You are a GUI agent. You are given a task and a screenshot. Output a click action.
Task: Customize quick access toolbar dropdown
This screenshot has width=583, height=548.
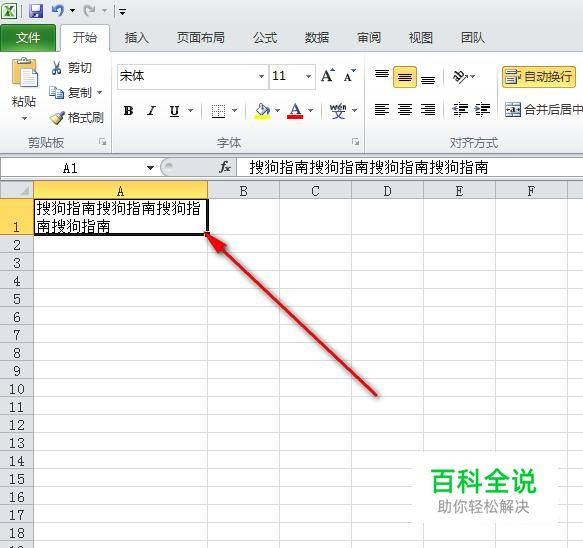(x=122, y=12)
